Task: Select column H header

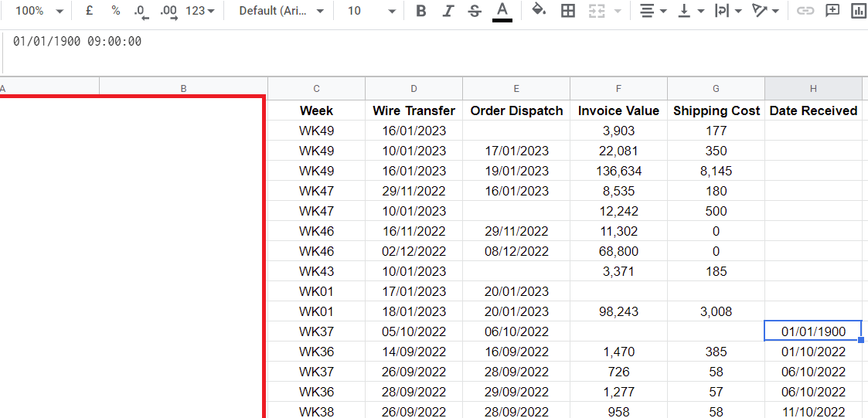Action: pyautogui.click(x=814, y=89)
